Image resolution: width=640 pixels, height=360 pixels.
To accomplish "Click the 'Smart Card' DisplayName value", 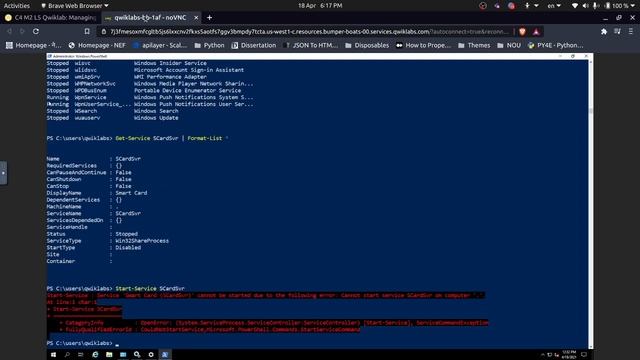I will (131, 193).
